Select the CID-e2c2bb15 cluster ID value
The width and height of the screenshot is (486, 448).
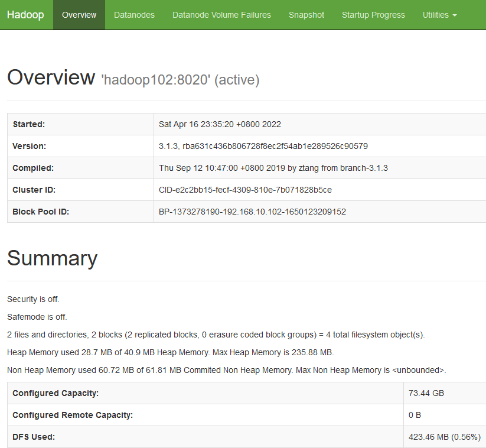(x=245, y=190)
